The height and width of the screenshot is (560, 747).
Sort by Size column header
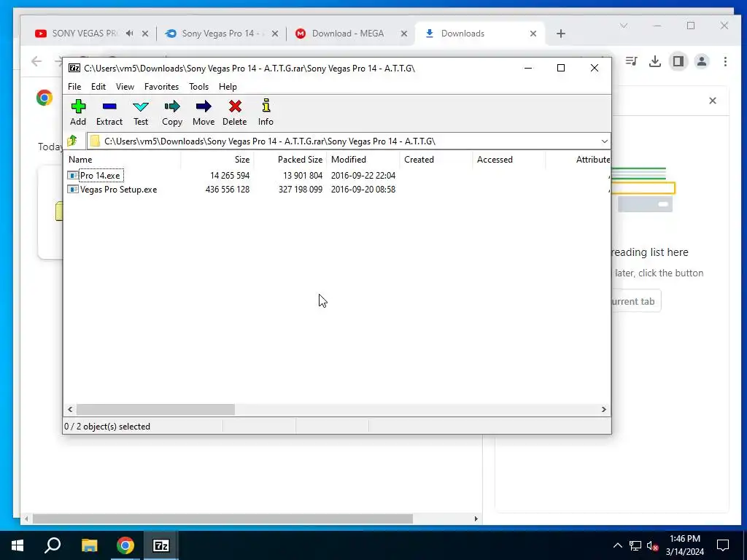click(x=217, y=160)
